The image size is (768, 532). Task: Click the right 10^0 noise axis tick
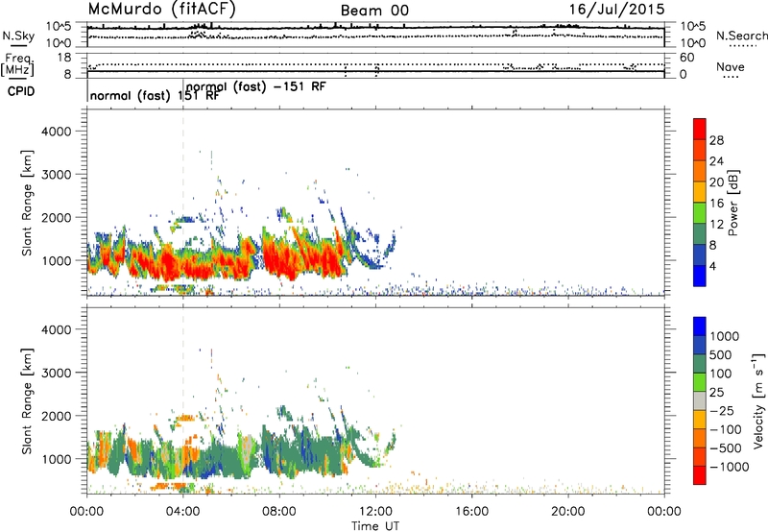click(693, 43)
